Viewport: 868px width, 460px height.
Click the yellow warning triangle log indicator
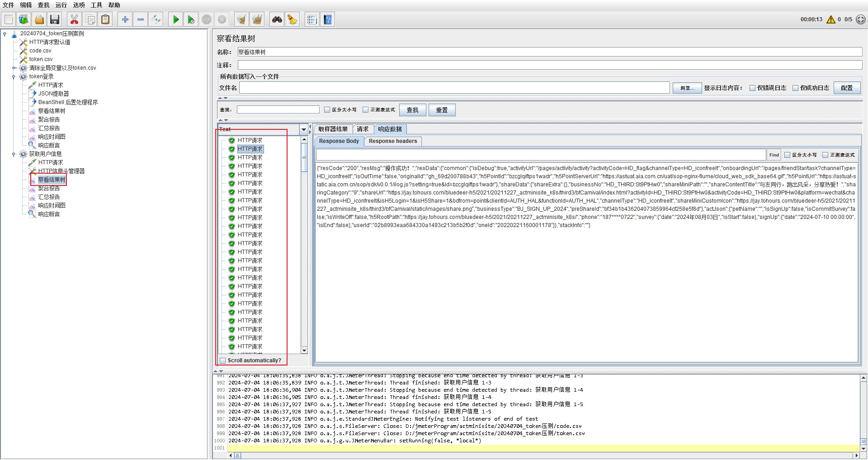830,19
